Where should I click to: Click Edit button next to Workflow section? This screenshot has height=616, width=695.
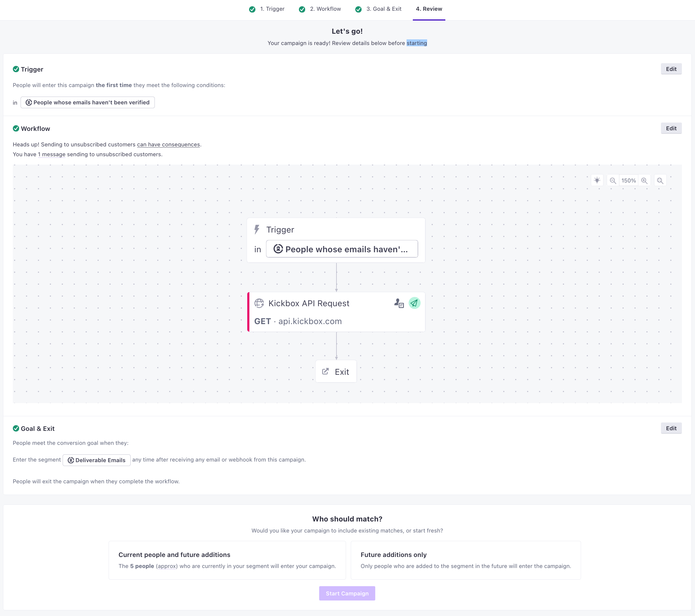point(671,128)
